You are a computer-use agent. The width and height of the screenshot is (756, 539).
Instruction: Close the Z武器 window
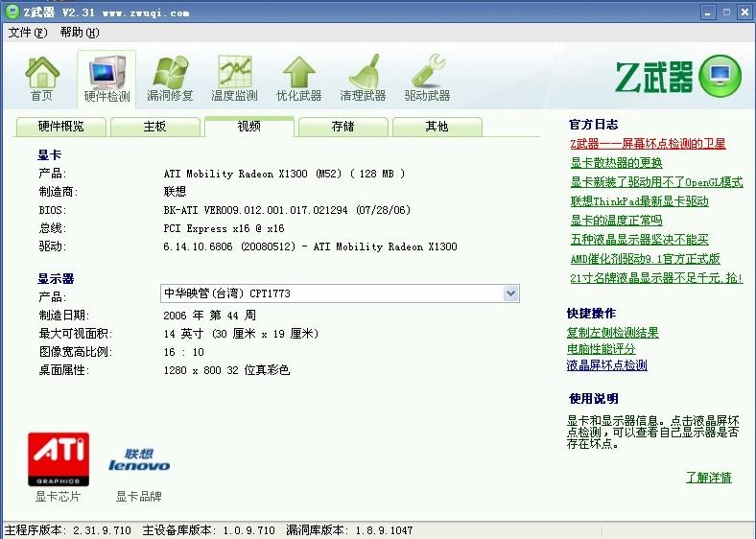(x=744, y=12)
